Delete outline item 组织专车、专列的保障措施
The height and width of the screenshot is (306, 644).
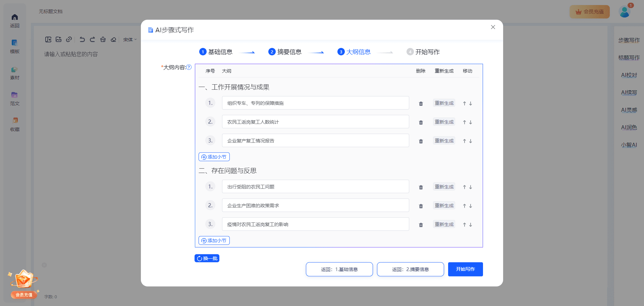(x=421, y=103)
